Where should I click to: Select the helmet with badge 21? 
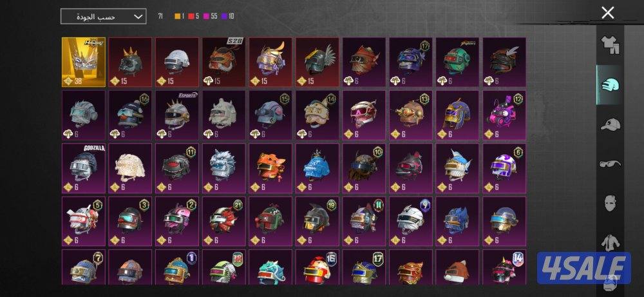click(x=224, y=221)
